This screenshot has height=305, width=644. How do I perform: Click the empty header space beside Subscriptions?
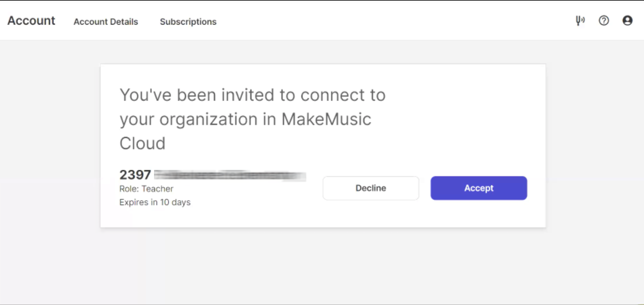tap(390, 21)
